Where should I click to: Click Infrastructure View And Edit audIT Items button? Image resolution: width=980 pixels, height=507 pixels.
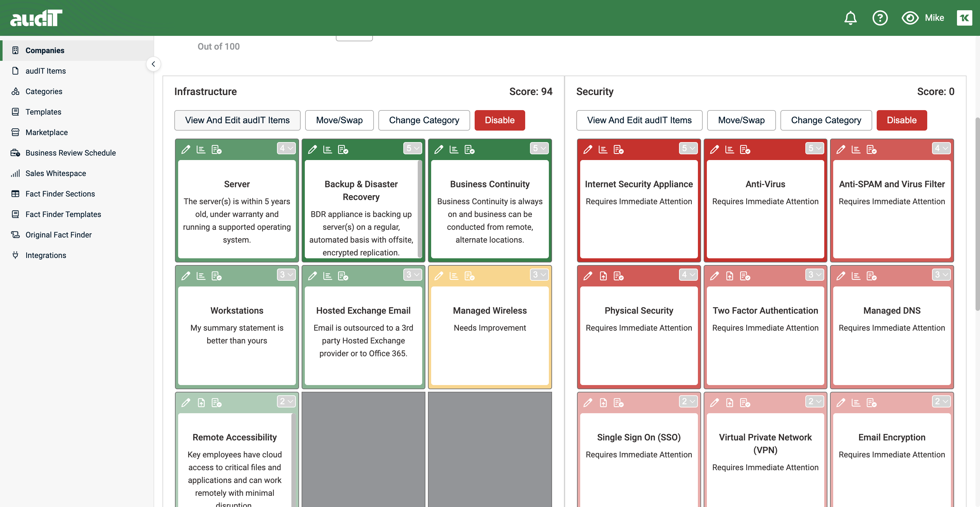click(x=237, y=120)
